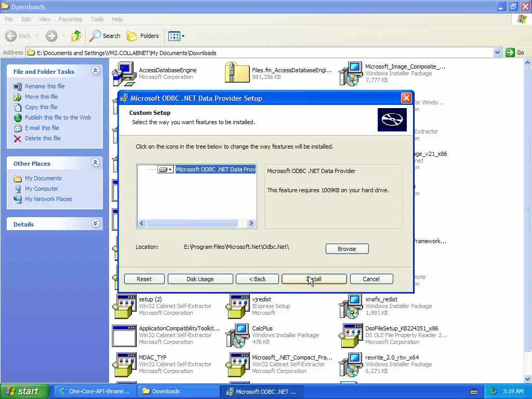Screen dimensions: 532x399
Task: Open the File menu in Downloads window
Action: coord(9,19)
